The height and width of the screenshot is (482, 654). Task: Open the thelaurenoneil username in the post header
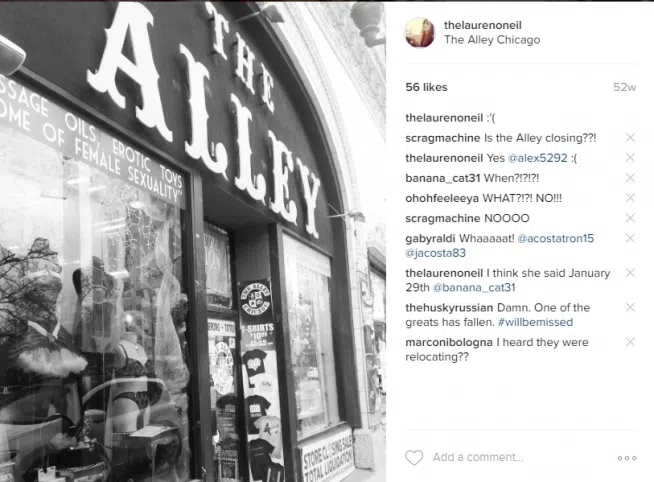point(483,25)
